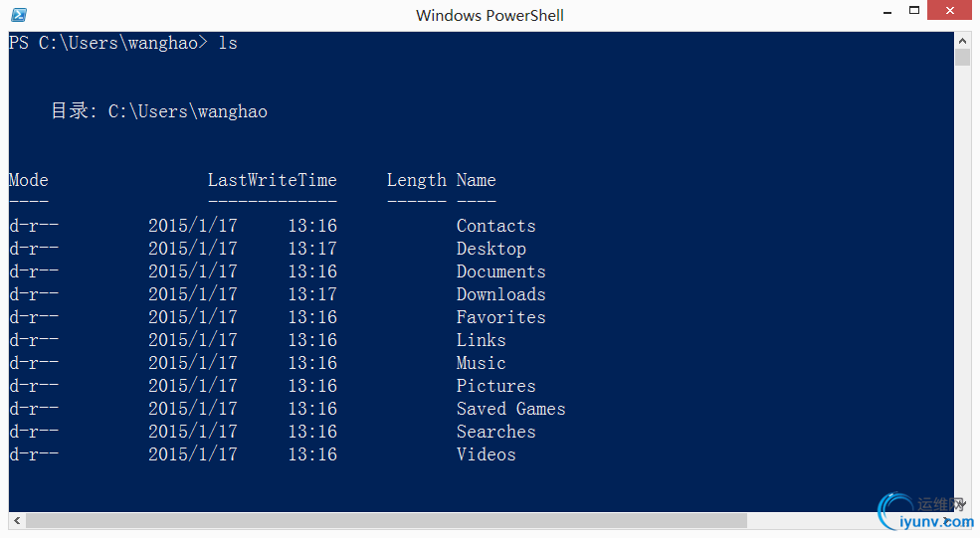
Task: Click the Windows PowerShell title bar
Action: 490,15
